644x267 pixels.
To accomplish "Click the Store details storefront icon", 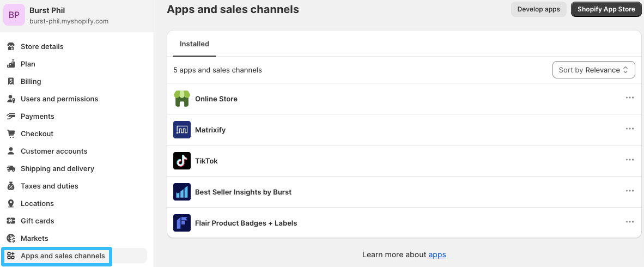I will coord(11,46).
